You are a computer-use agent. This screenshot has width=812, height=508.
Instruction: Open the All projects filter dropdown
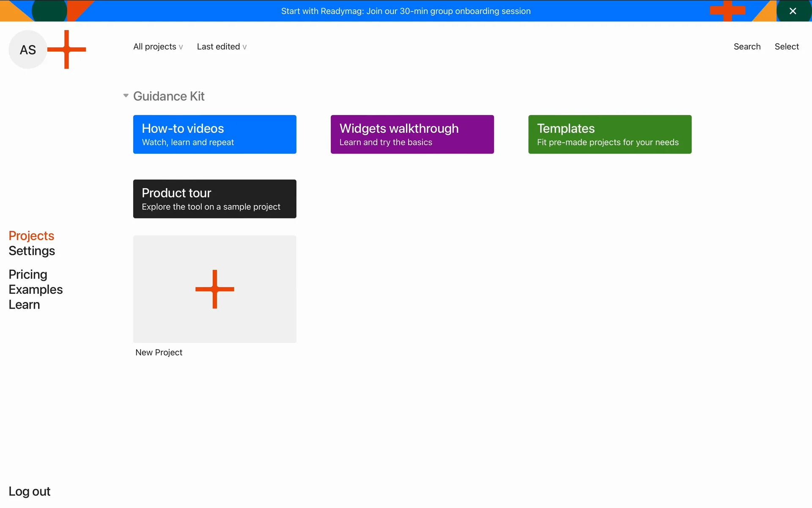pos(158,47)
